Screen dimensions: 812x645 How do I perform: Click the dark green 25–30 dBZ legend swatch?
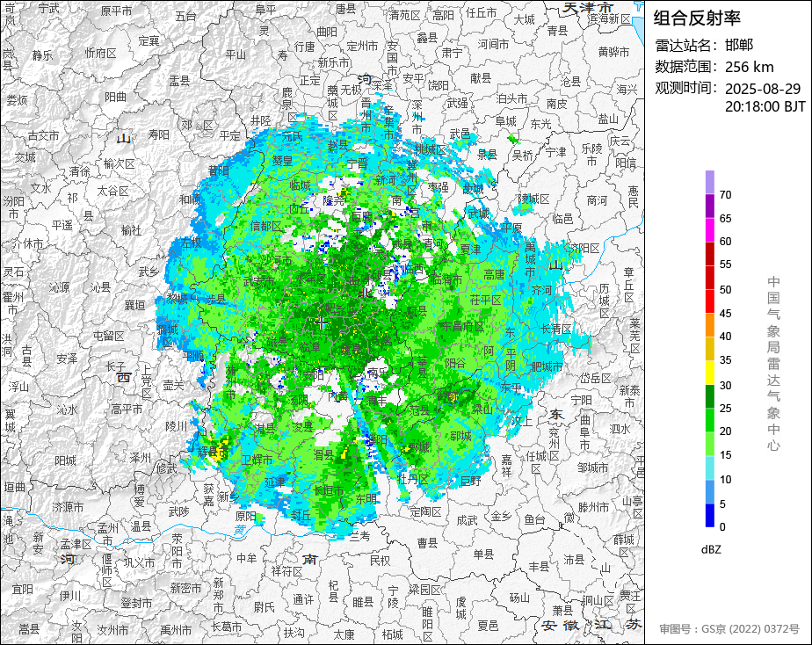pos(709,396)
